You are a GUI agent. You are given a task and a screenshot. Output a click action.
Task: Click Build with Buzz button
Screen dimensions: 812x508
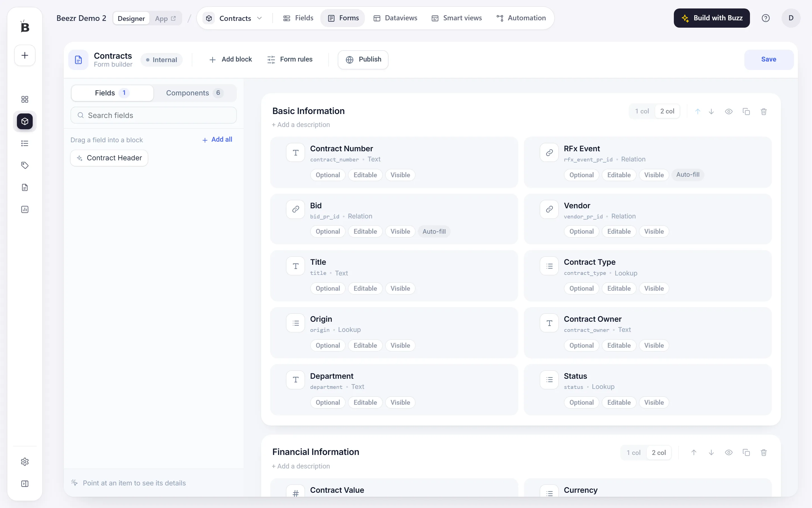tap(712, 18)
